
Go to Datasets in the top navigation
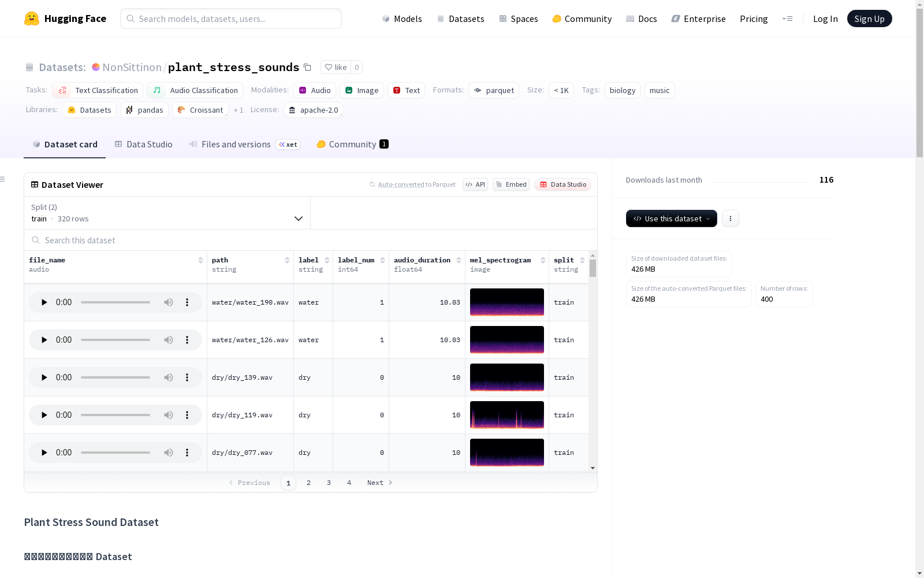(461, 18)
